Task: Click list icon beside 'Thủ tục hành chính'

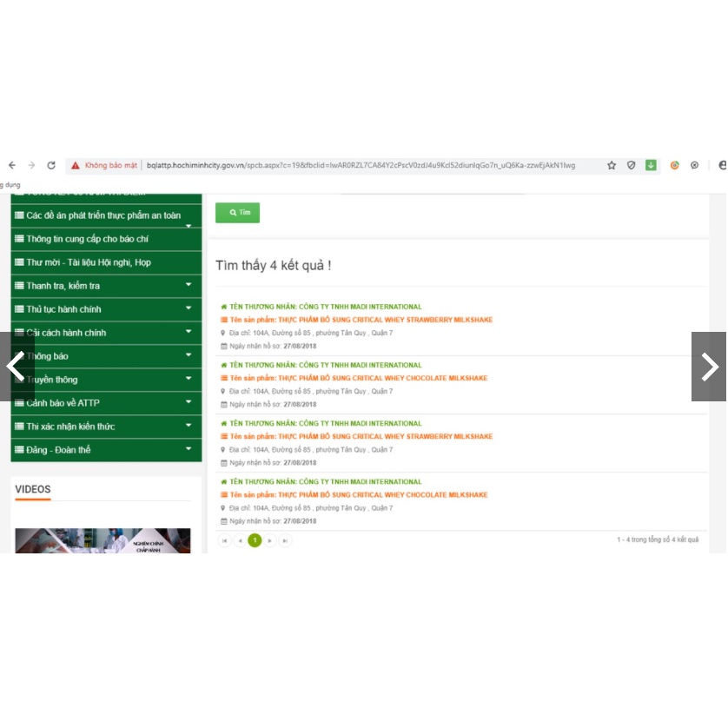Action: point(19,308)
